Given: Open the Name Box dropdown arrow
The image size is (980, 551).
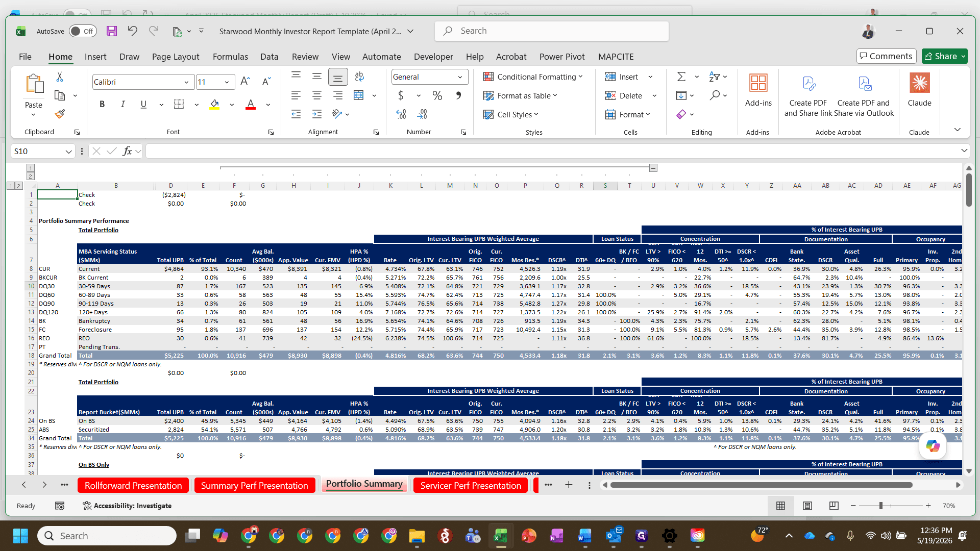Looking at the screenshot, I should 68,152.
